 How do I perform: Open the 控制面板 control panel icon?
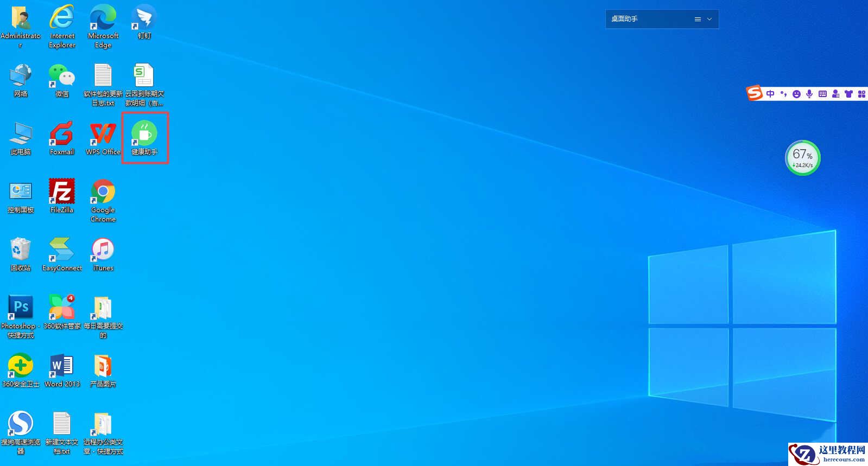click(21, 192)
